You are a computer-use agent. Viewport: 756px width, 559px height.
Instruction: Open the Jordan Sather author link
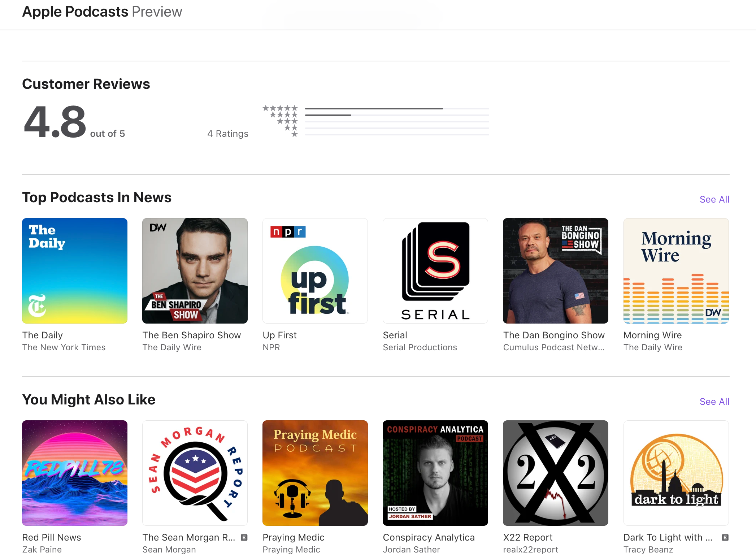point(412,550)
